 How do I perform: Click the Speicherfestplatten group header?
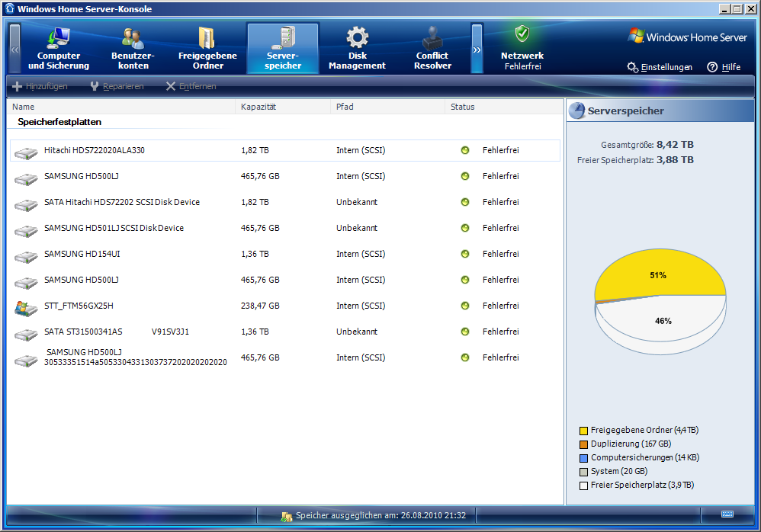pyautogui.click(x=59, y=122)
